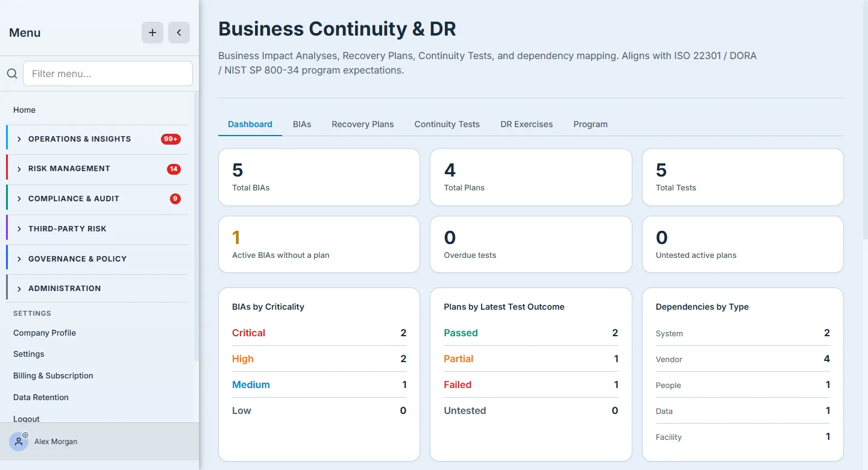Click the Medium criticality row
Image resolution: width=868 pixels, height=470 pixels.
click(x=319, y=384)
